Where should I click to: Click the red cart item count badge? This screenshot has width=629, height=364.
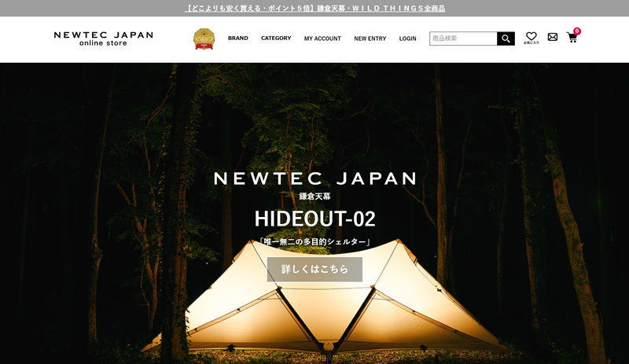(577, 31)
